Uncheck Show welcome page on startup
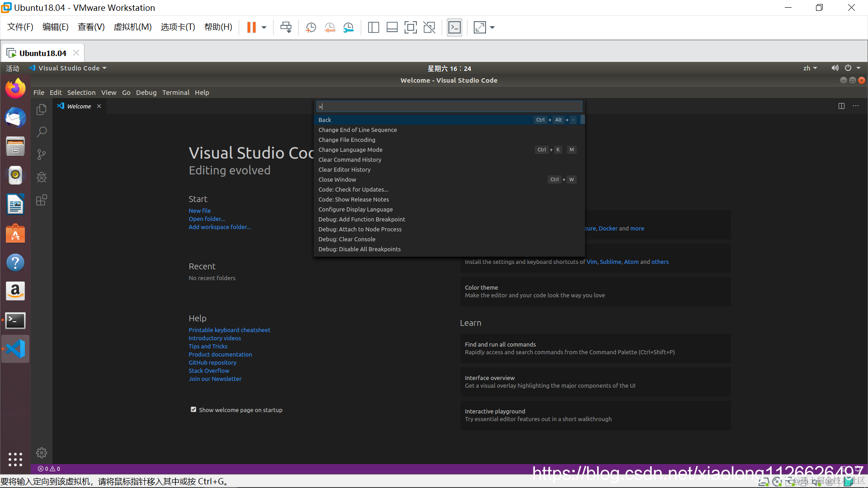The image size is (868, 488). pos(193,409)
